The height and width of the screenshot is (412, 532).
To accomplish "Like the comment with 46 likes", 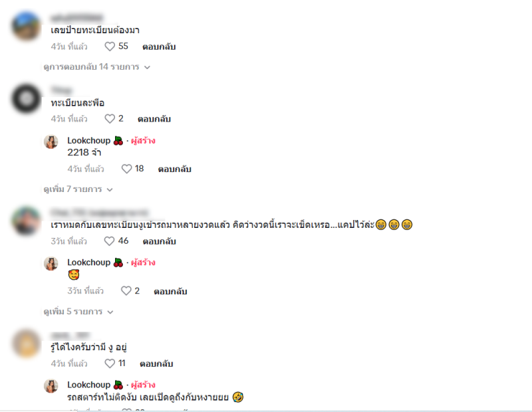I will point(109,241).
